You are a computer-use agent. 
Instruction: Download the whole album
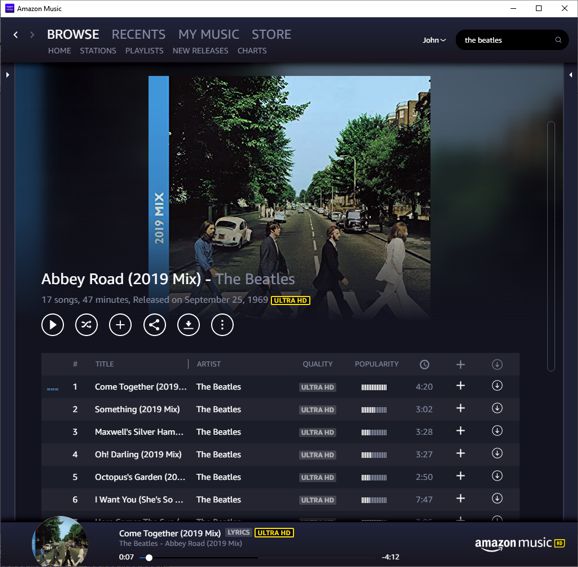click(188, 325)
